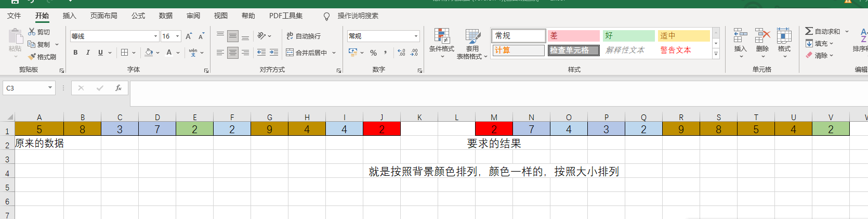Apply the 差 (Bad) cell style
Viewport: 868px width, 219px height.
[x=574, y=35]
